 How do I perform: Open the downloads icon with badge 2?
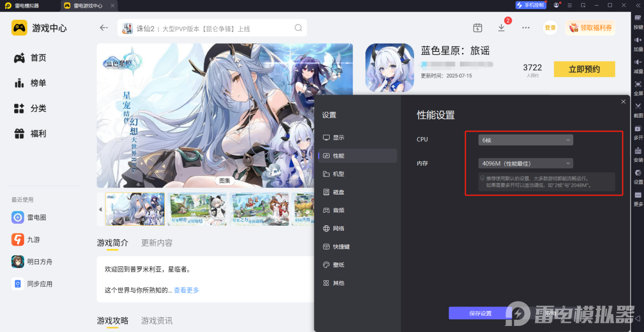[502, 27]
